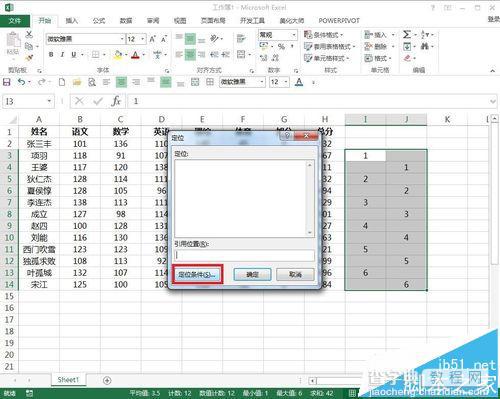Open the ribbon font size dropdown
The width and height of the screenshot is (500, 399).
pyautogui.click(x=143, y=39)
